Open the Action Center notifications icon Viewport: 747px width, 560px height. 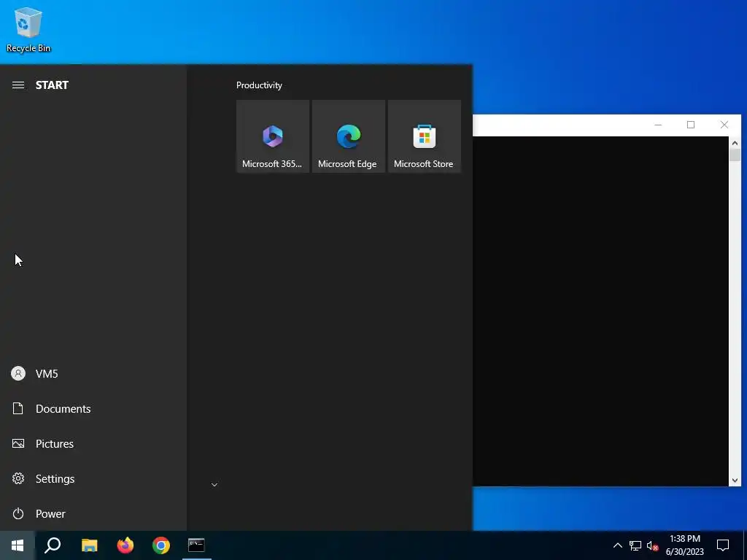[x=723, y=545]
